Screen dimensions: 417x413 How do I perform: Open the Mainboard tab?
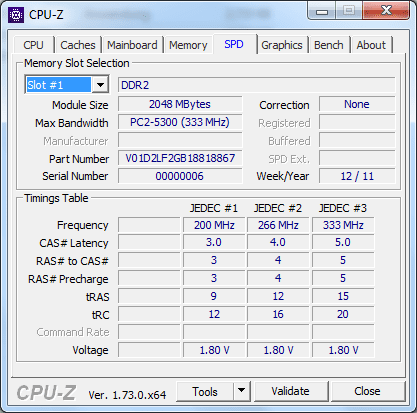coord(132,45)
